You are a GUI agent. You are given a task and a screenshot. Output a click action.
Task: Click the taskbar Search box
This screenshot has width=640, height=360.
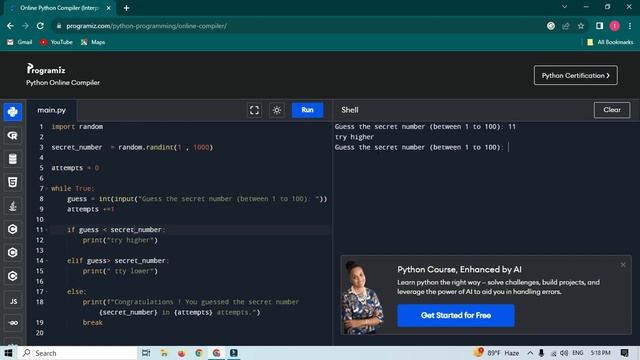pos(78,353)
